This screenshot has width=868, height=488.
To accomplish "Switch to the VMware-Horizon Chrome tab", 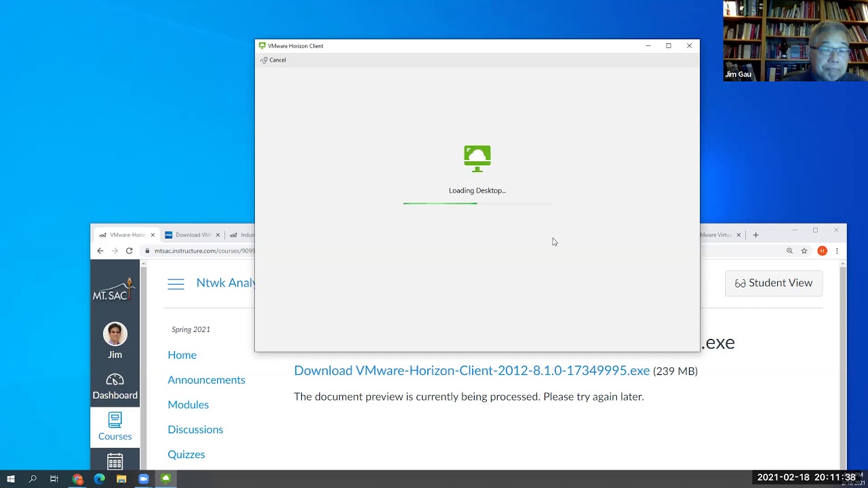I will (x=126, y=235).
